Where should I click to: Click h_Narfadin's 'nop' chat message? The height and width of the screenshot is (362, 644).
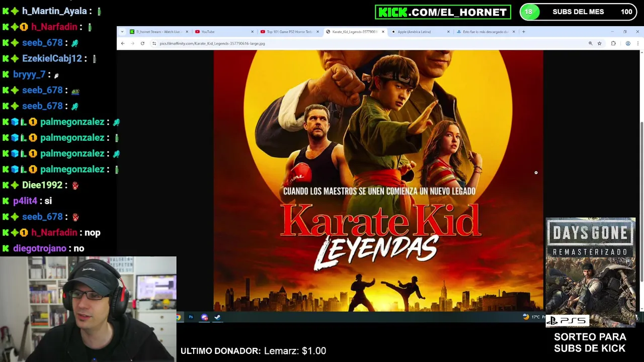click(x=93, y=232)
